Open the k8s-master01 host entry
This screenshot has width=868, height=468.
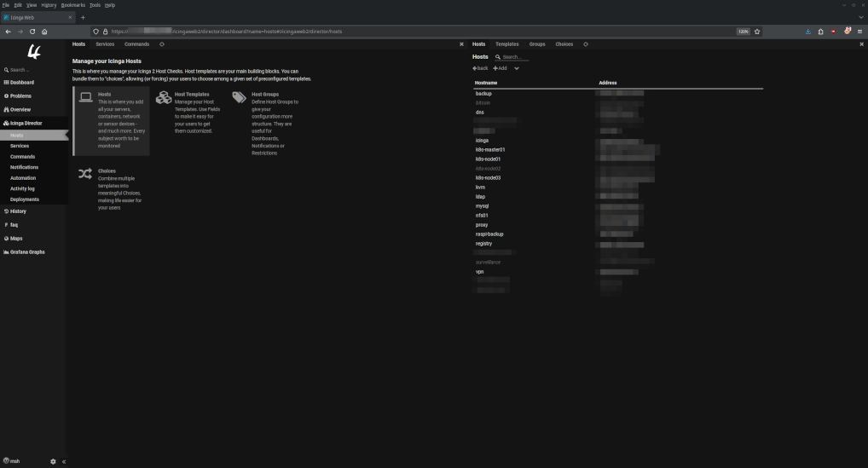(x=490, y=150)
